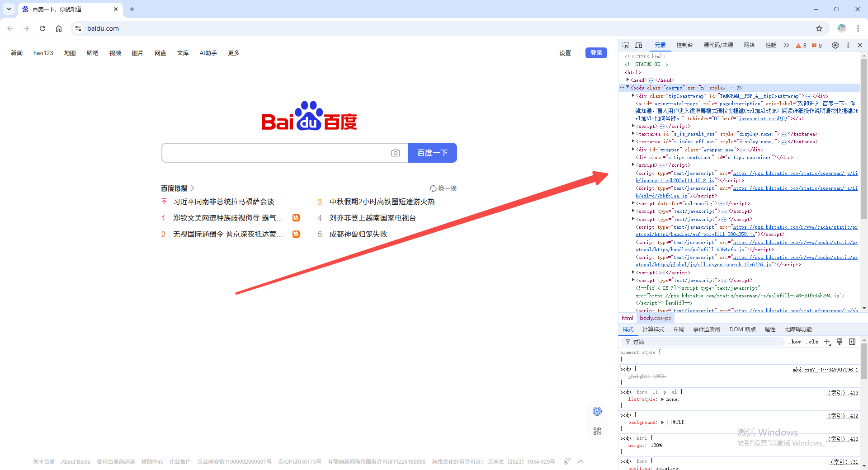Viewport: 868px width, 470px height.
Task: Open the 布局 layout tab
Action: point(679,329)
